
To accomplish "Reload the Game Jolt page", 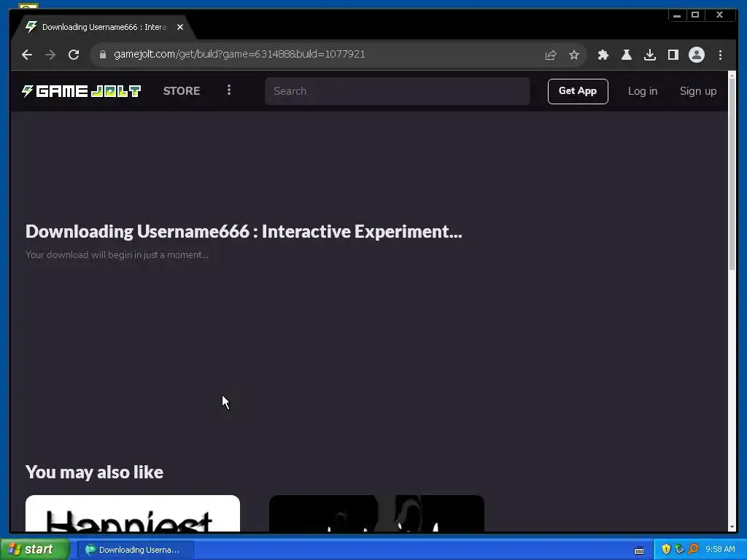I will point(74,55).
